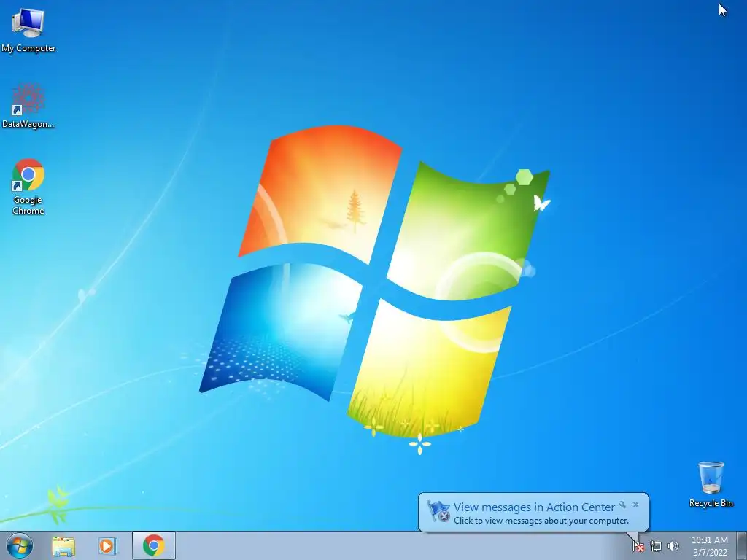Click the 'Click to view messages' text
Viewport: 747px width, 560px height.
tap(541, 521)
